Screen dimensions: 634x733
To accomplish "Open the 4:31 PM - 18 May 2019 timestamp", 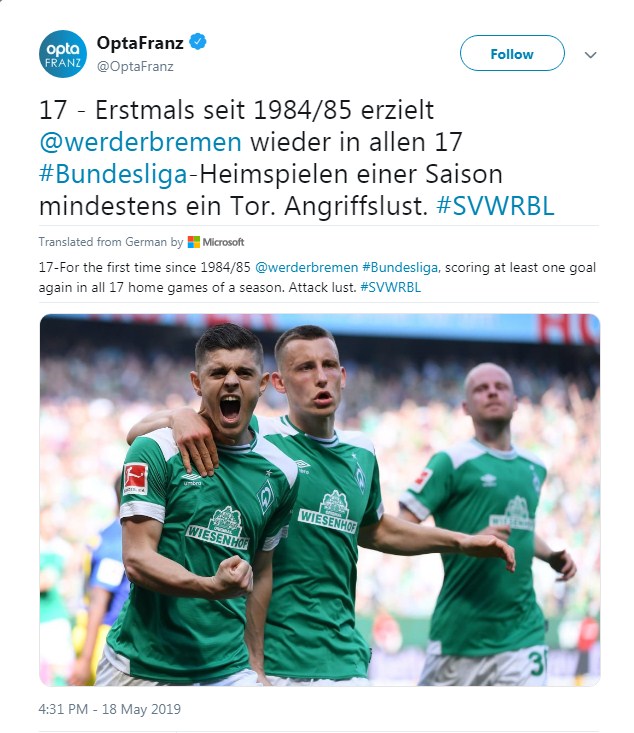I will click(109, 709).
